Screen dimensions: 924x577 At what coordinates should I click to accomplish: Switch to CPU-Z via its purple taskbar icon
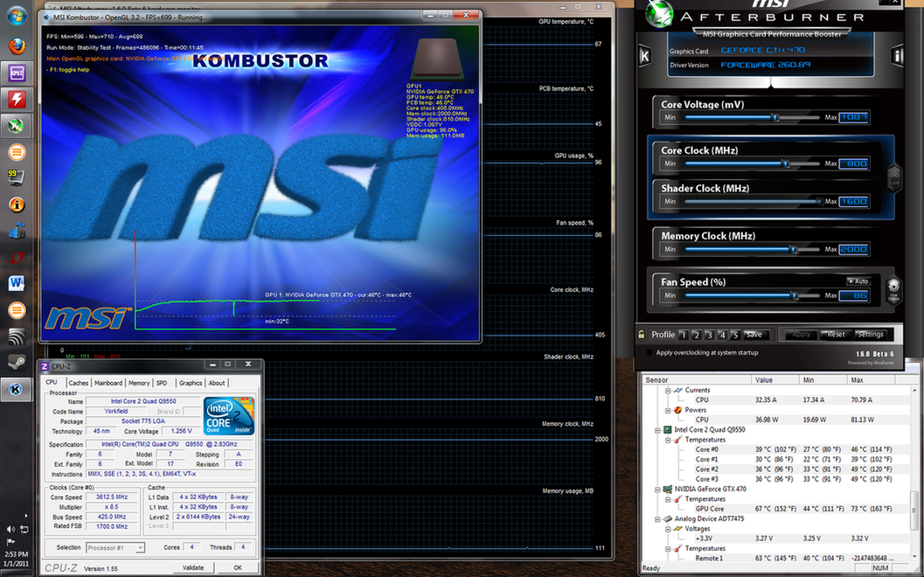[17, 73]
